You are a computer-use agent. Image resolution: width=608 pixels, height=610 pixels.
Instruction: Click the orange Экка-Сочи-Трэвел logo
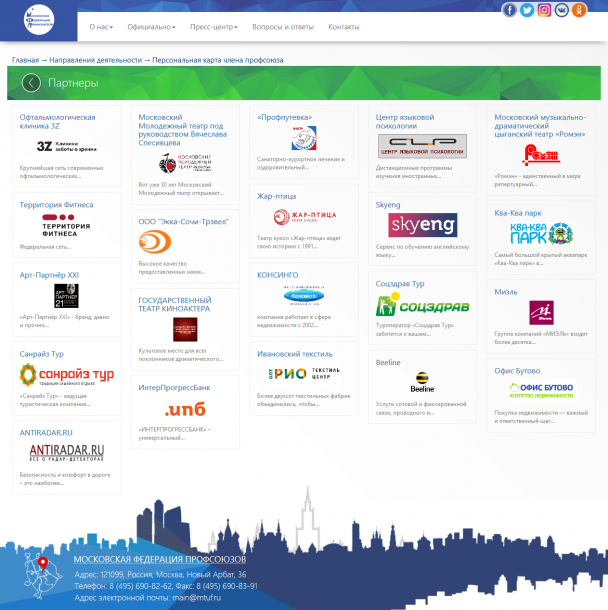pos(155,242)
